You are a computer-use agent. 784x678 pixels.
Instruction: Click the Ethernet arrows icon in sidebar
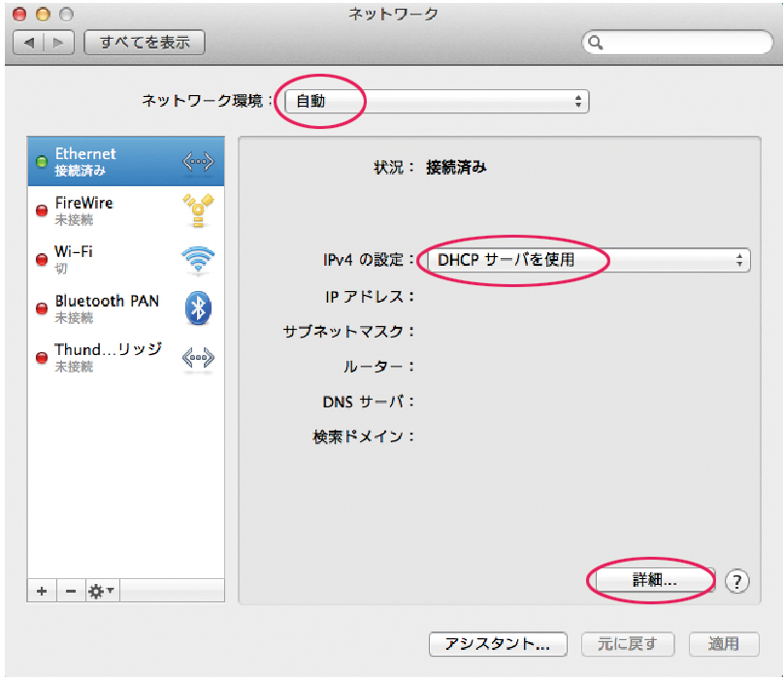click(x=198, y=162)
